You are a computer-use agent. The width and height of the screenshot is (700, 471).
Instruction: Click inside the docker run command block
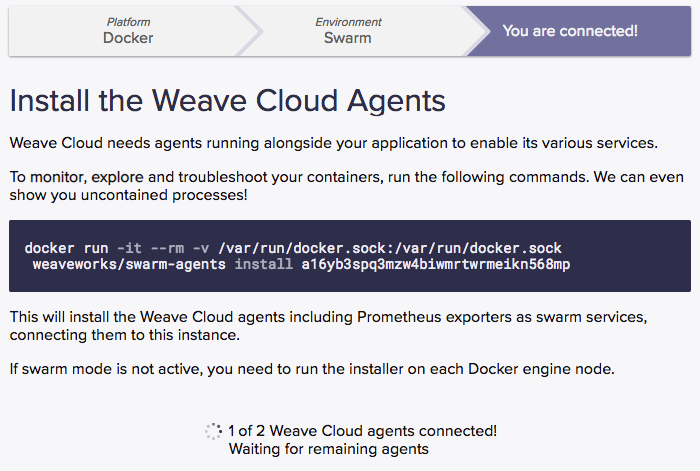350,256
